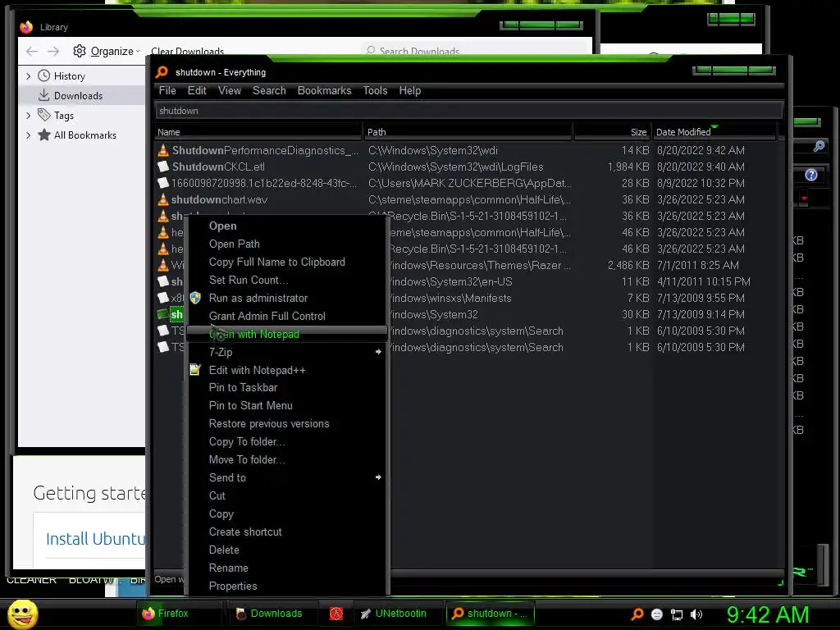Choose Open in context menu
The image size is (840, 630).
click(x=286, y=226)
